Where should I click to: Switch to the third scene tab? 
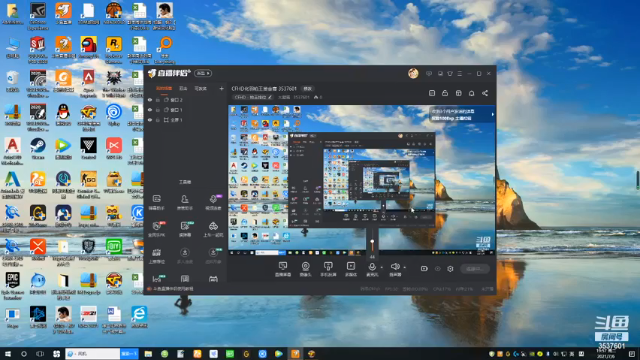[x=200, y=88]
